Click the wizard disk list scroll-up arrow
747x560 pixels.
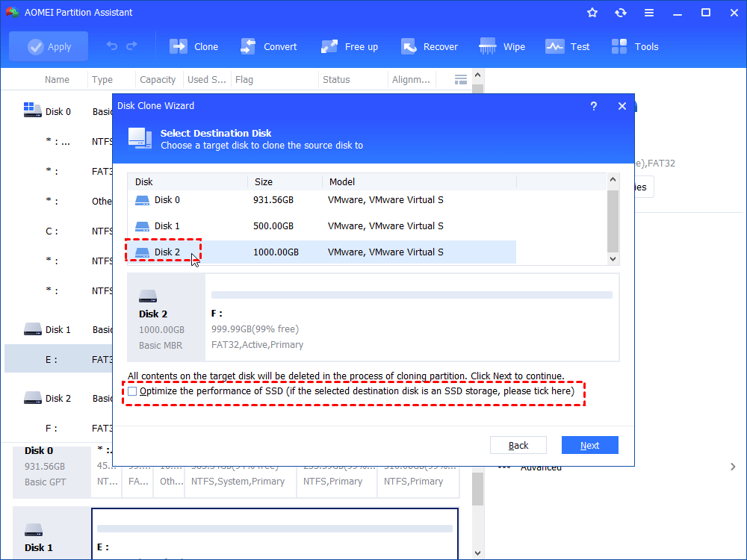[613, 179]
